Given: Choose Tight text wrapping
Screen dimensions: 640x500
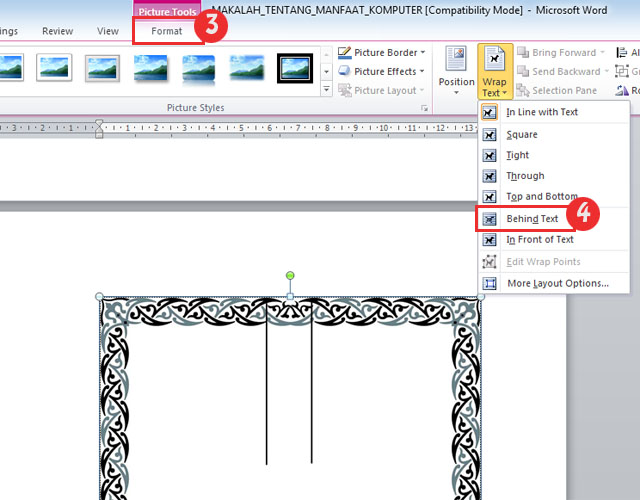Looking at the screenshot, I should tap(553, 155).
